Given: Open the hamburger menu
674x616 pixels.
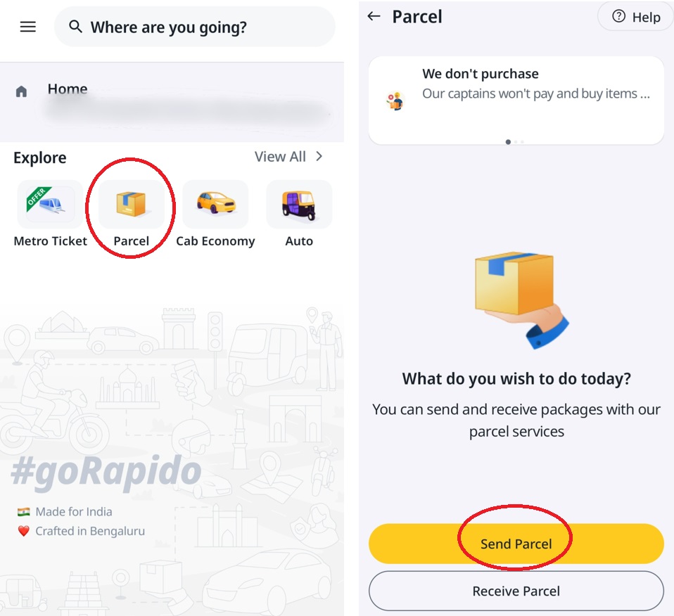Looking at the screenshot, I should point(28,27).
